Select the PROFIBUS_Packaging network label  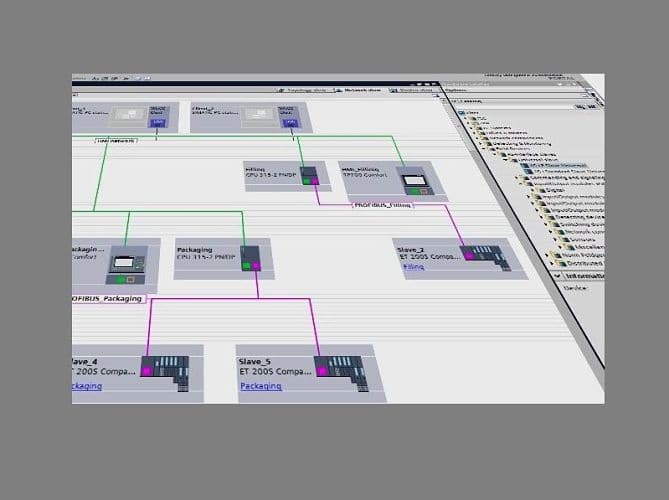coord(108,299)
